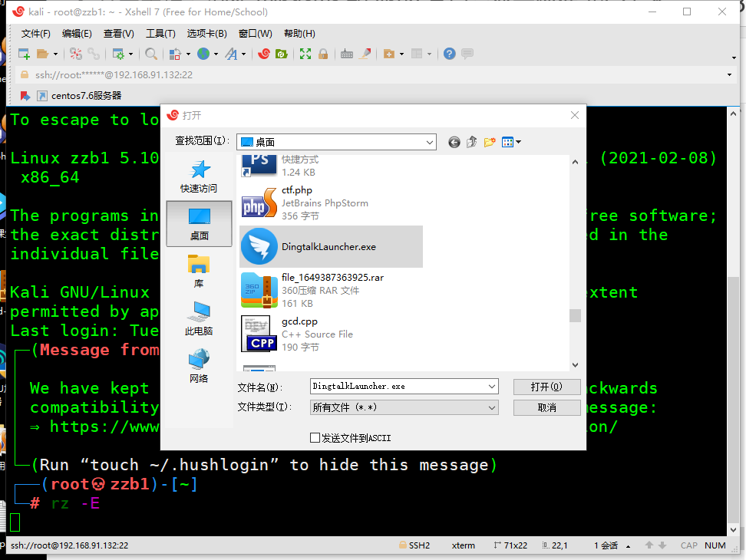Close the Open file dialog

click(575, 115)
